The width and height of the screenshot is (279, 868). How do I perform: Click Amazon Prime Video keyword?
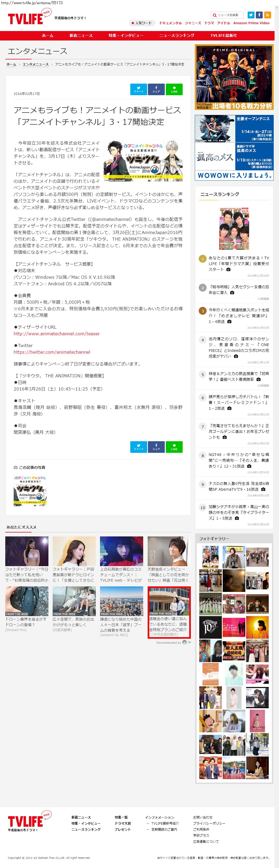click(x=251, y=23)
